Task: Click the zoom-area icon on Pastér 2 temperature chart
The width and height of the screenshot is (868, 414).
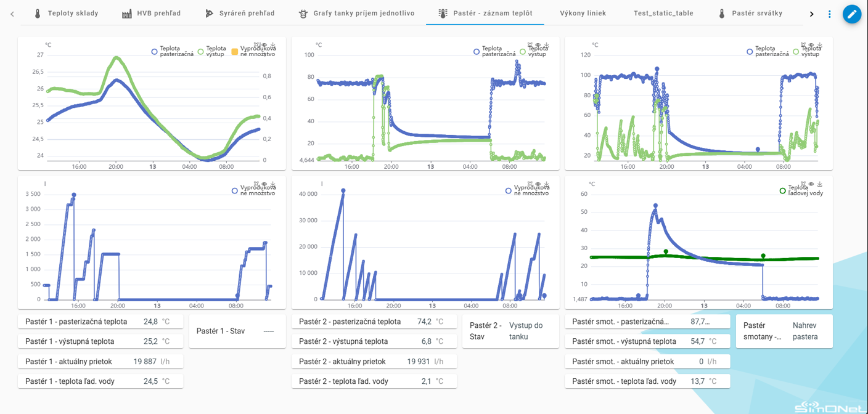Action: (x=530, y=45)
